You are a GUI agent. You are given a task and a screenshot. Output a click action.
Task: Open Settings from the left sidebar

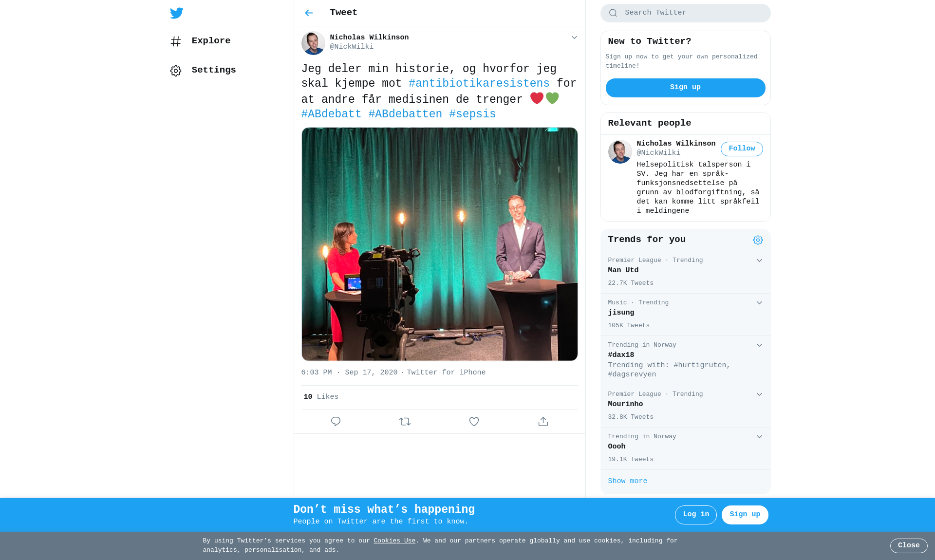[203, 71]
